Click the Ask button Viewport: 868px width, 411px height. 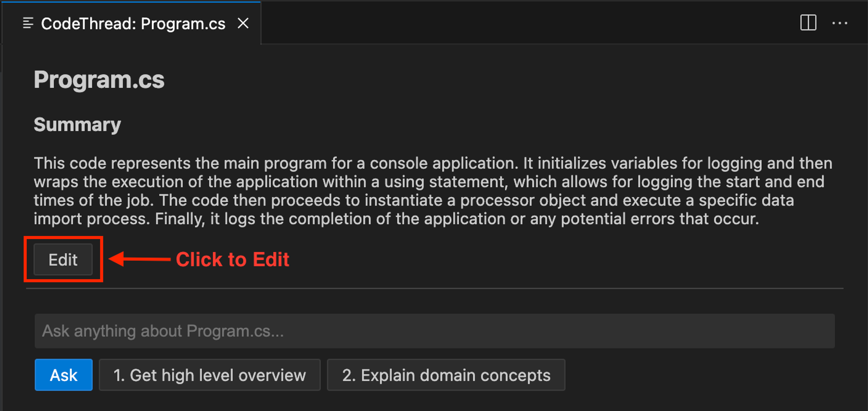click(x=63, y=375)
